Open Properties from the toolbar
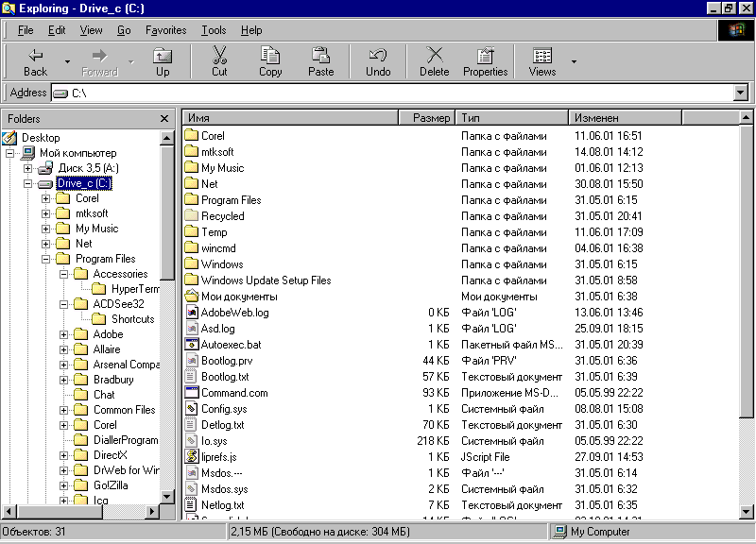The width and height of the screenshot is (756, 544). tap(485, 61)
